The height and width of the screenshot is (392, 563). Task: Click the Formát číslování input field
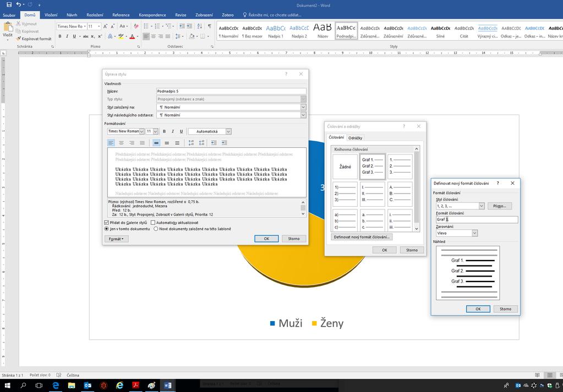coord(477,219)
